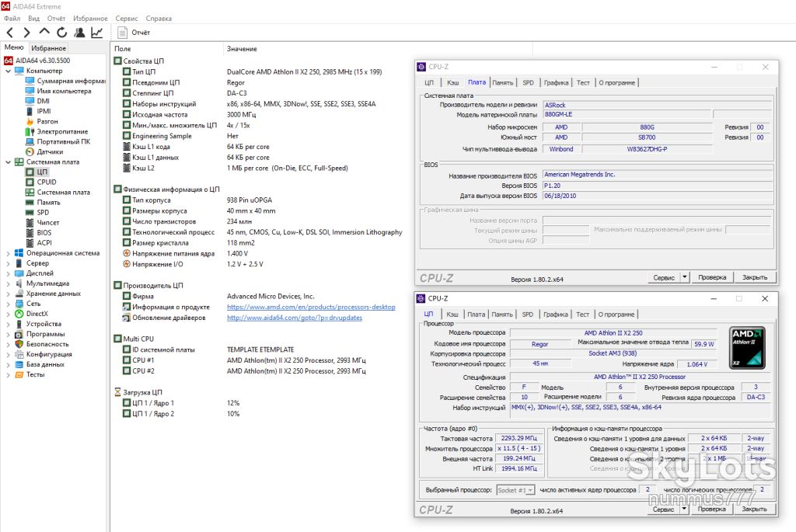796x532 pixels.
Task: Click the Forward navigation arrow
Action: point(27,33)
